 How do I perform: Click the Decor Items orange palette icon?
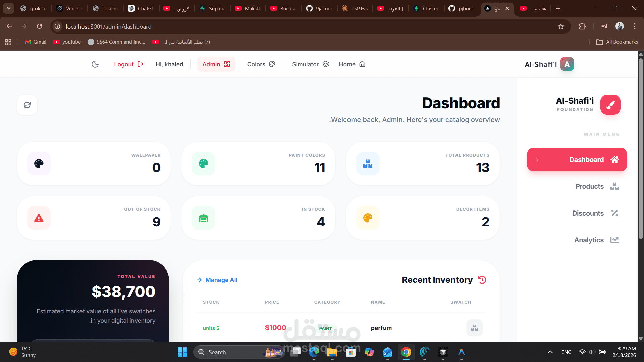click(368, 218)
